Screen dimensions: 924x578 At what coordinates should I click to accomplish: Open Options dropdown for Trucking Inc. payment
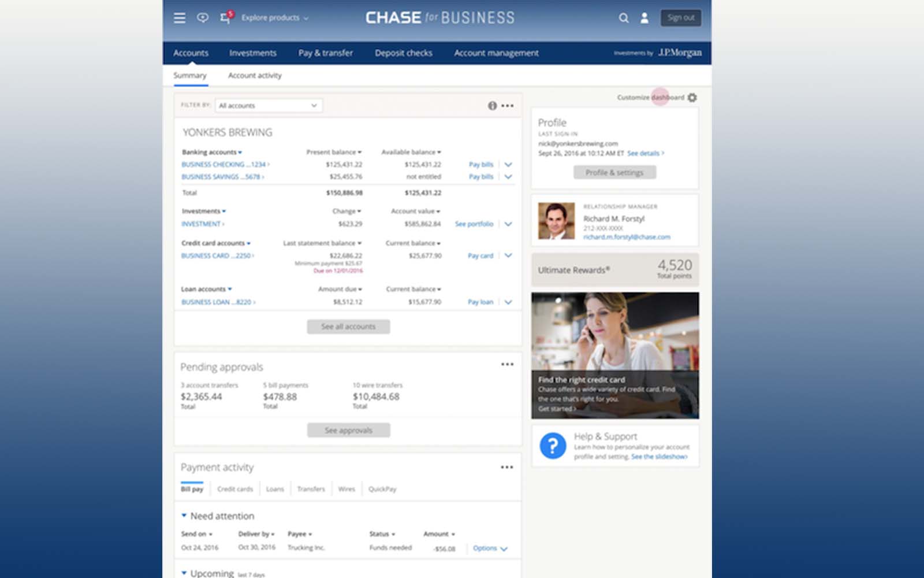[490, 548]
